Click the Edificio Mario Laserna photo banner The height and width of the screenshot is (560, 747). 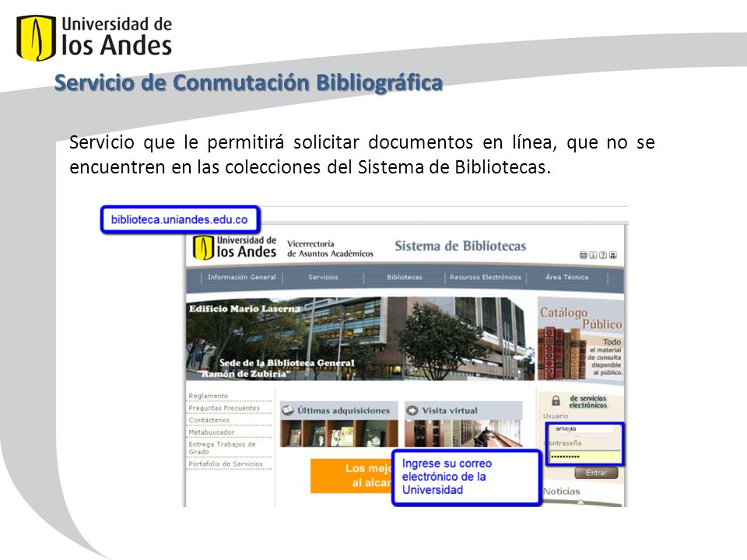360,338
